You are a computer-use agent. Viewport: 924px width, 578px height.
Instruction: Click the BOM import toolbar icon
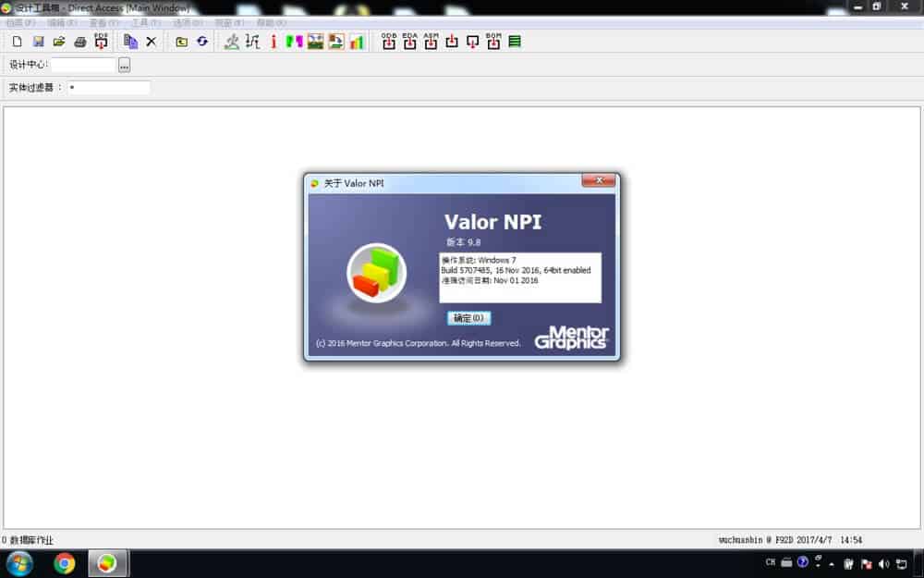pos(493,41)
